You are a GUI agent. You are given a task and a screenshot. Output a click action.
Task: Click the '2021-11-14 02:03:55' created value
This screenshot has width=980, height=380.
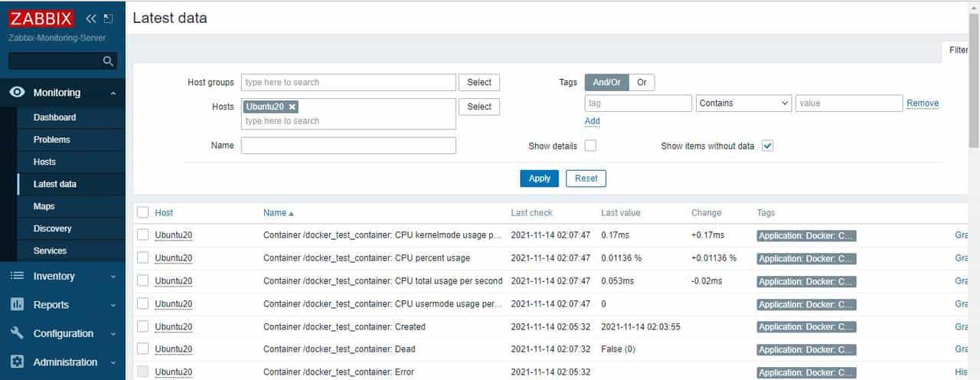[641, 326]
